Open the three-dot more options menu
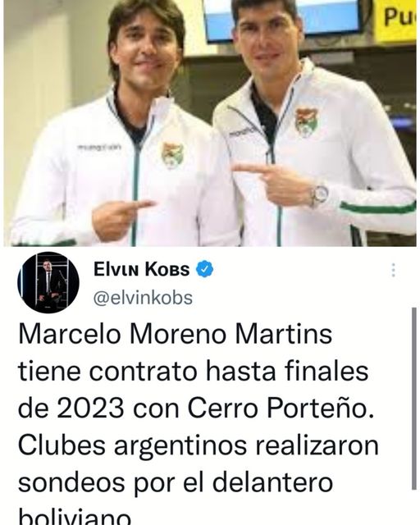Image resolution: width=420 pixels, height=525 pixels. coord(394,270)
